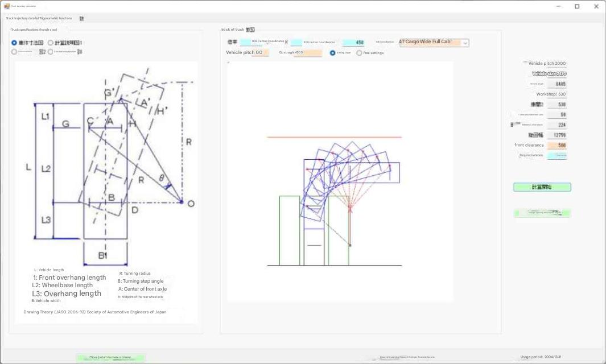Select the Setting value radio option
606x364 pixels.
[333, 53]
